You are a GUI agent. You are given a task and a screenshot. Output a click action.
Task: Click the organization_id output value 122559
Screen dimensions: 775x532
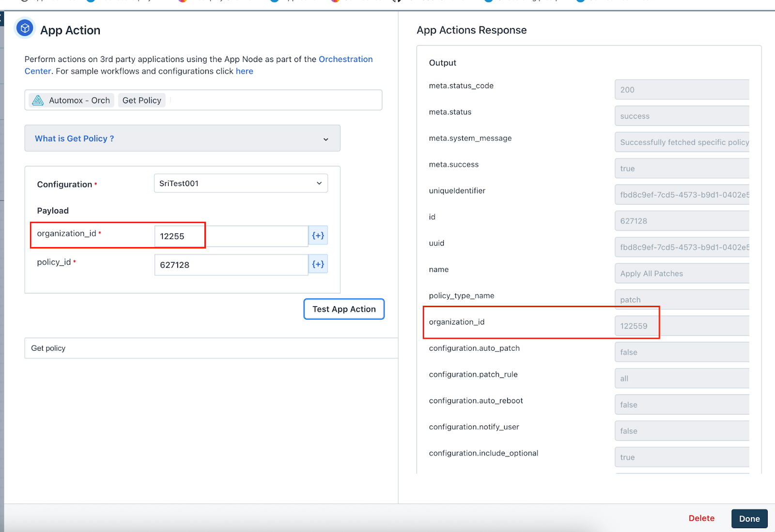tap(682, 326)
